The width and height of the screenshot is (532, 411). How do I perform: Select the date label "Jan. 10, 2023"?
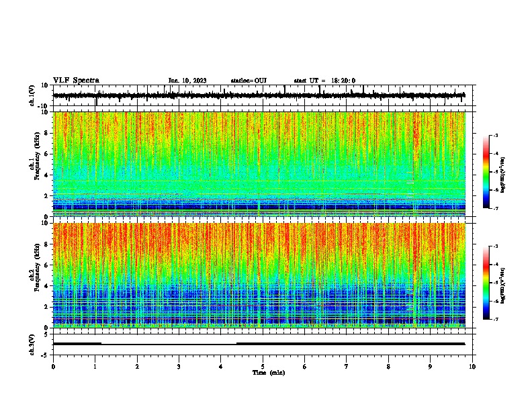[x=187, y=81]
